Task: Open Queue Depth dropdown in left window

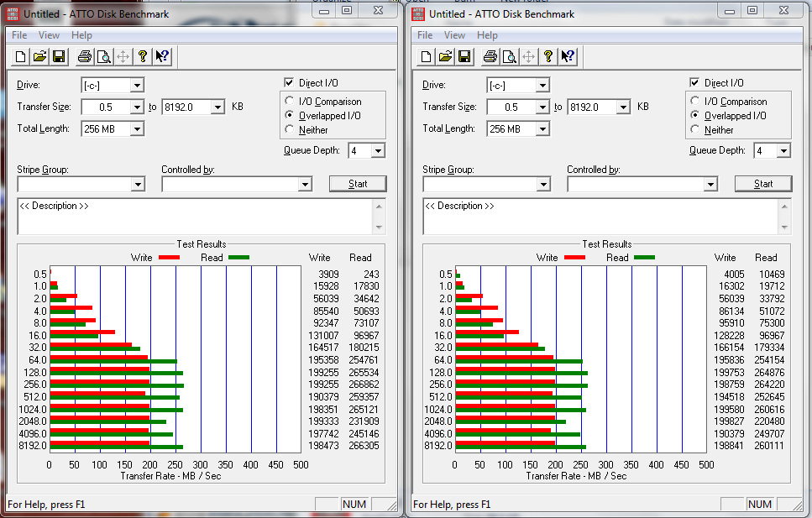Action: pos(378,151)
